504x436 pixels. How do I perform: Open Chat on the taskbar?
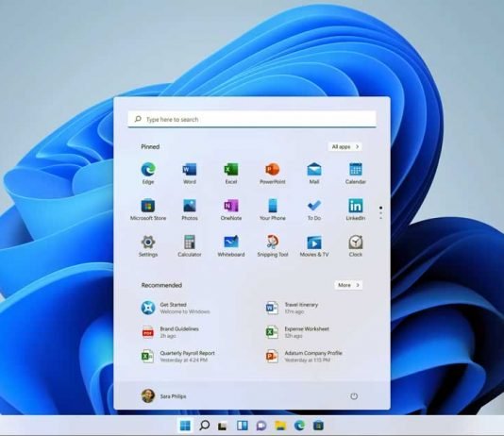[261, 426]
